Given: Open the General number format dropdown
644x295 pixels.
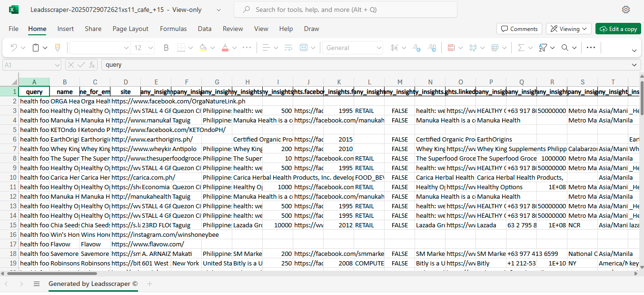Looking at the screenshot, I should pos(354,48).
